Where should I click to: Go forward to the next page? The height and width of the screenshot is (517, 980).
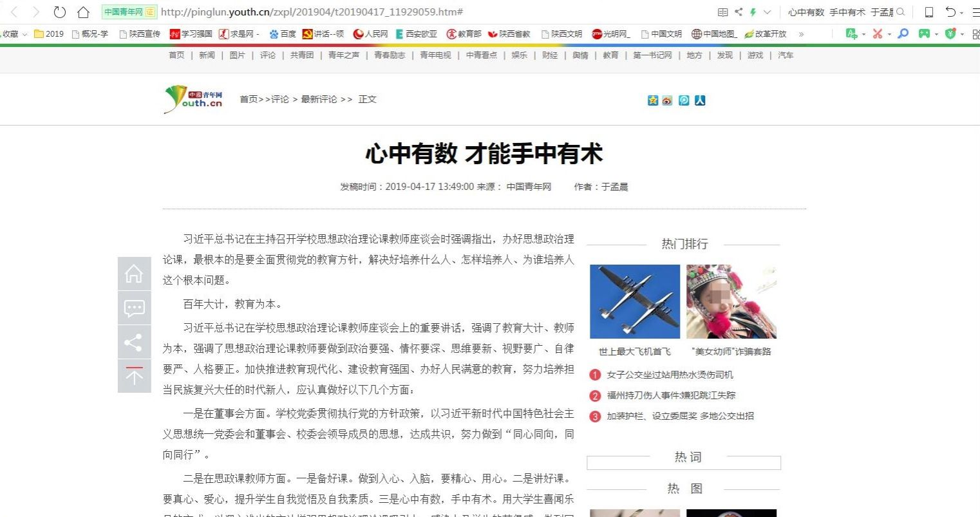point(36,12)
